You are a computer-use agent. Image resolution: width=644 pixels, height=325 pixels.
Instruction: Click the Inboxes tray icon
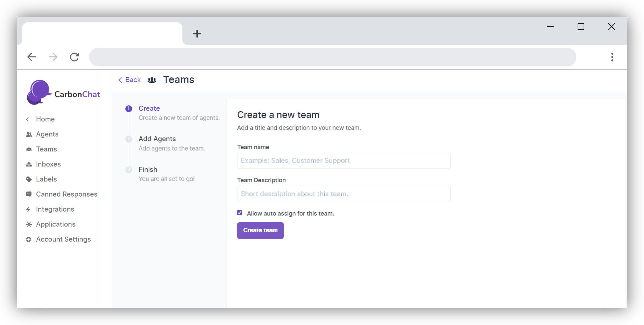[x=29, y=164]
